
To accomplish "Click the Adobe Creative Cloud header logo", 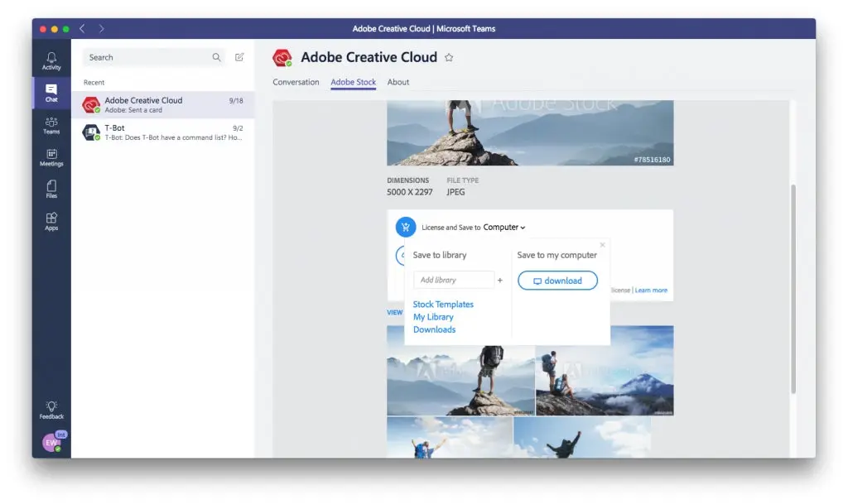I will (282, 58).
